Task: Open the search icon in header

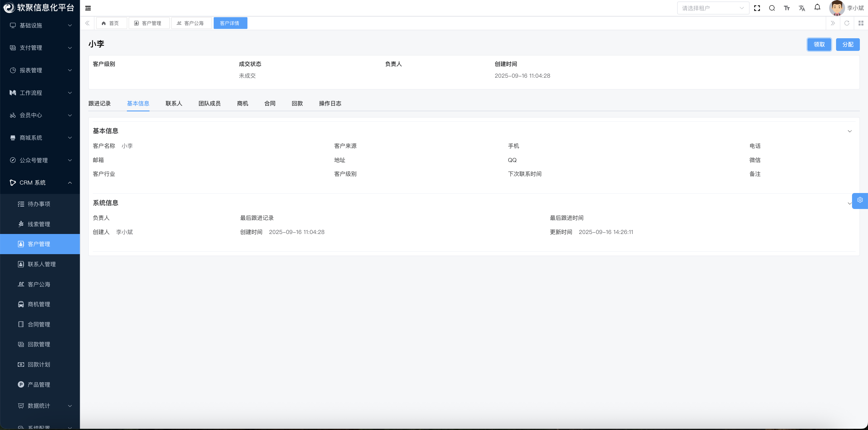Action: click(772, 8)
